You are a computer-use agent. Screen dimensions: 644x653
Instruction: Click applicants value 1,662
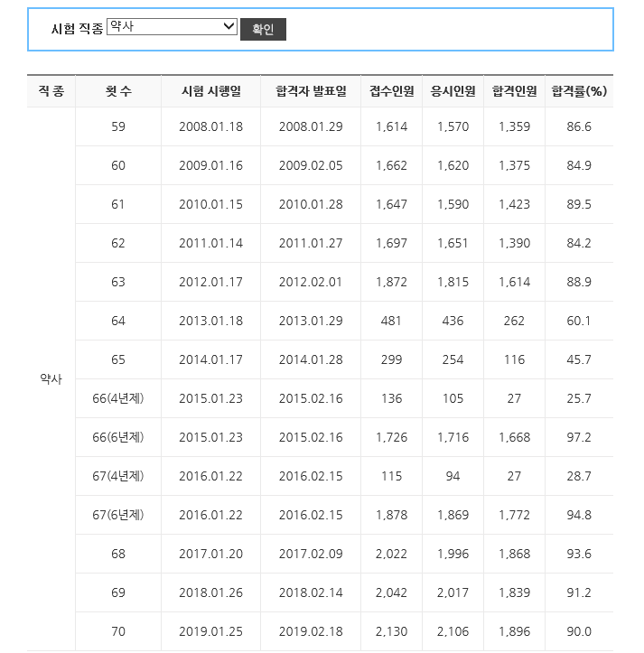(x=392, y=165)
